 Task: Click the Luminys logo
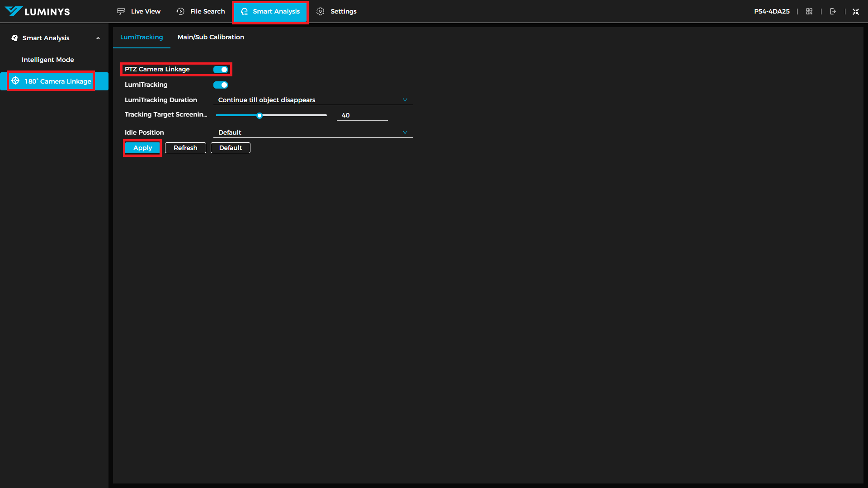38,11
